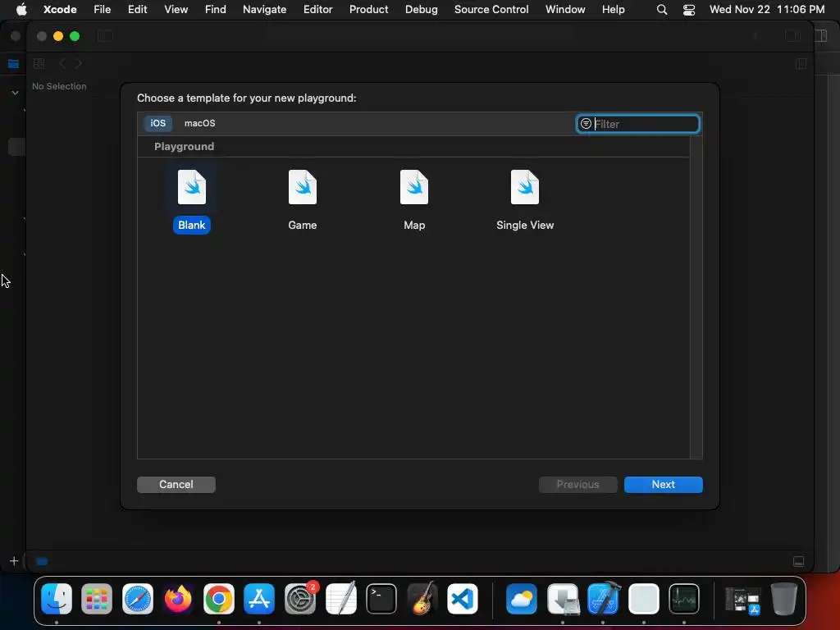Open TextEdit from the Dock
The width and height of the screenshot is (840, 630).
pos(340,598)
